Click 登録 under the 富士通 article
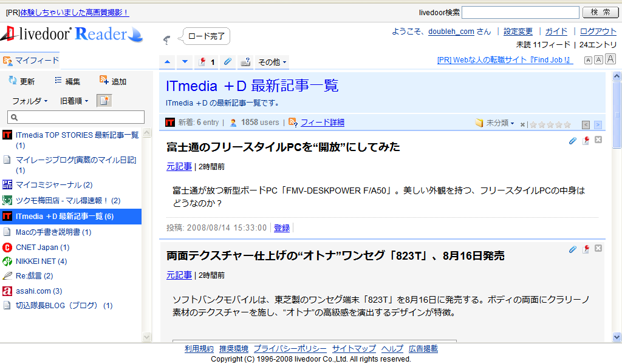The width and height of the screenshot is (622, 364). point(282,227)
